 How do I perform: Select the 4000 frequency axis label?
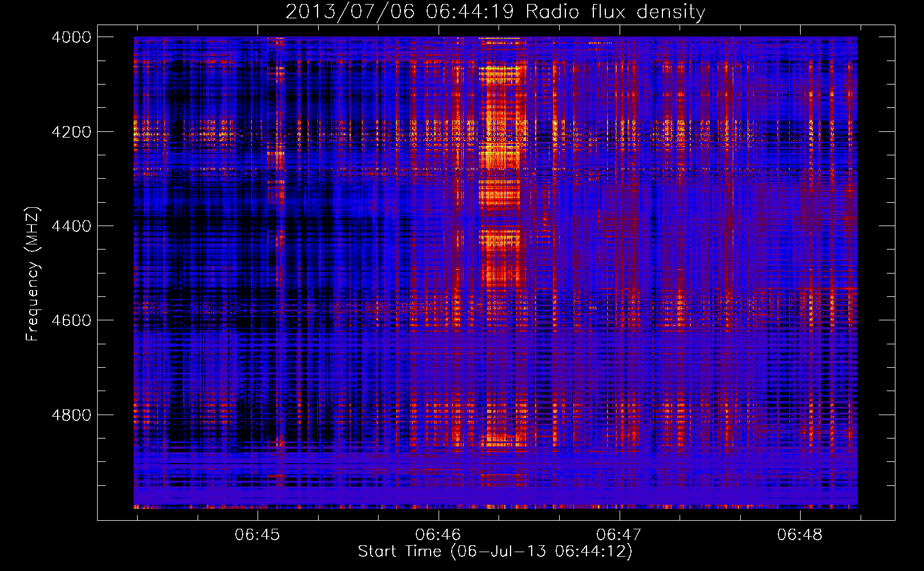click(71, 37)
